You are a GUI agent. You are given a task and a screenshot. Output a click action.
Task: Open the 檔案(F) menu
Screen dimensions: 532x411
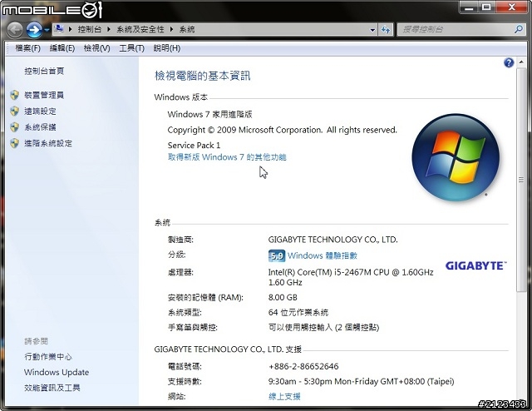pos(27,48)
